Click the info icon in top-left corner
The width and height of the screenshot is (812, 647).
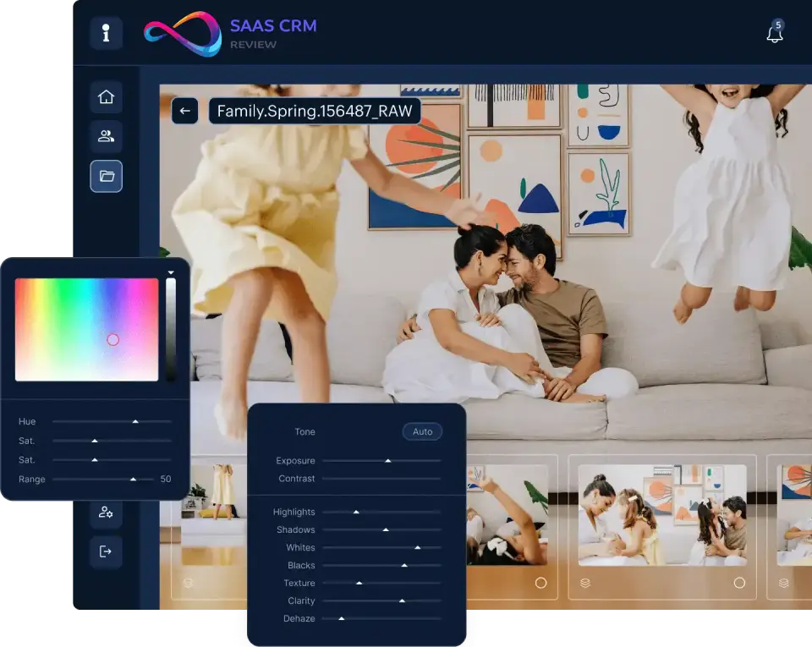pyautogui.click(x=106, y=35)
